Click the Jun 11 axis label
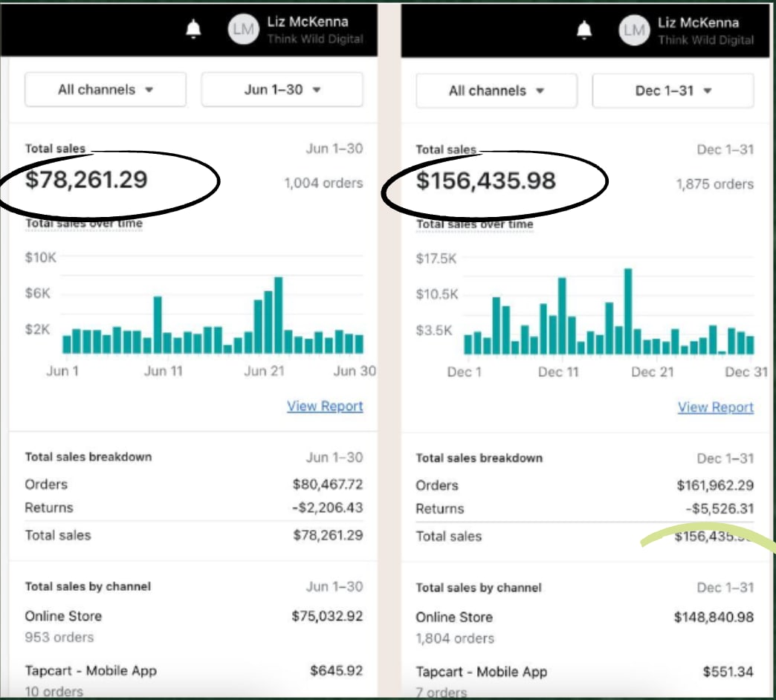 point(164,371)
